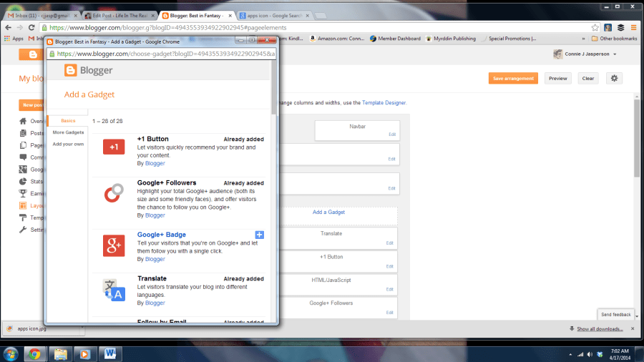Viewport: 644px width, 362px height.
Task: Click the Blogger logo in the gadget popup
Action: [87, 70]
